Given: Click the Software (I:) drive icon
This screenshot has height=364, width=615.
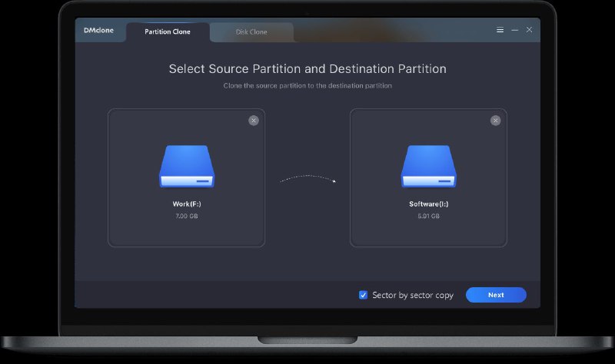Looking at the screenshot, I should tap(428, 167).
